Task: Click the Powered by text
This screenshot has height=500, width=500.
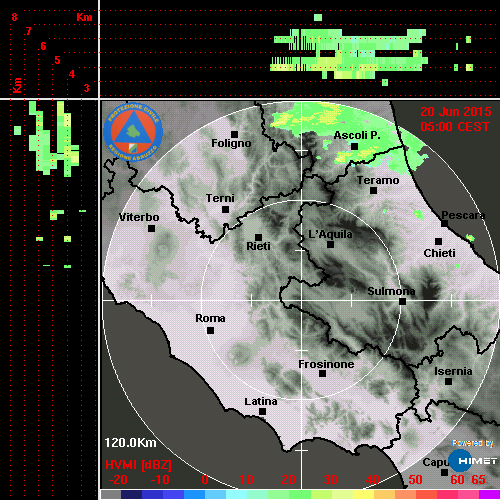Action: click(x=473, y=443)
